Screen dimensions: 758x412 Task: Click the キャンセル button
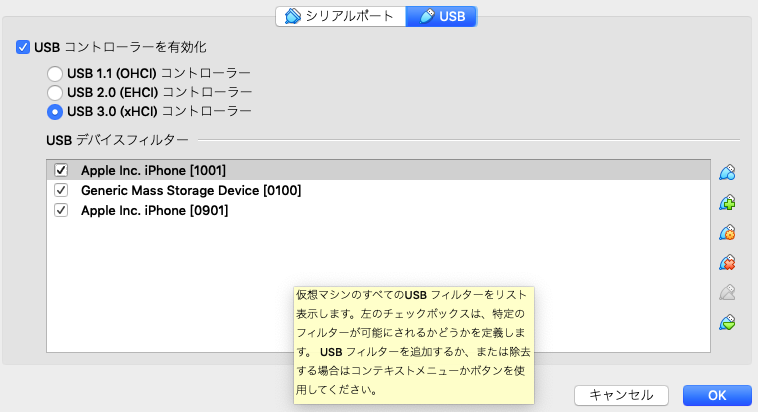(621, 395)
